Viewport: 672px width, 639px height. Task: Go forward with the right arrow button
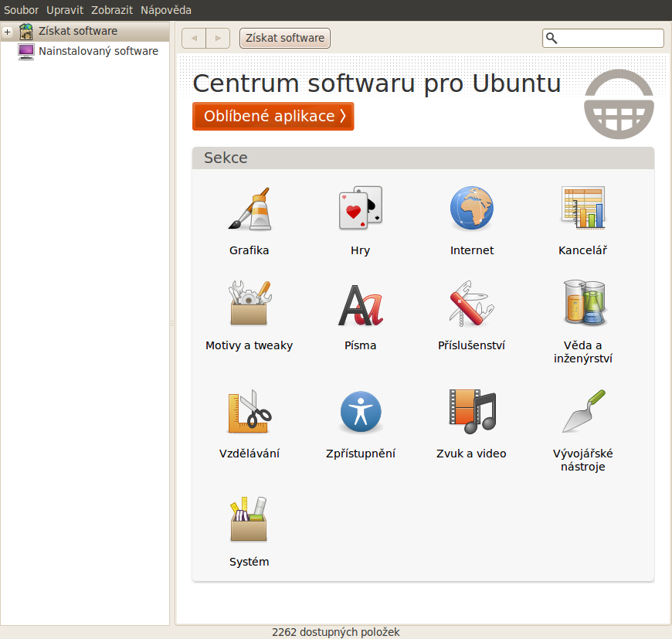coord(218,38)
